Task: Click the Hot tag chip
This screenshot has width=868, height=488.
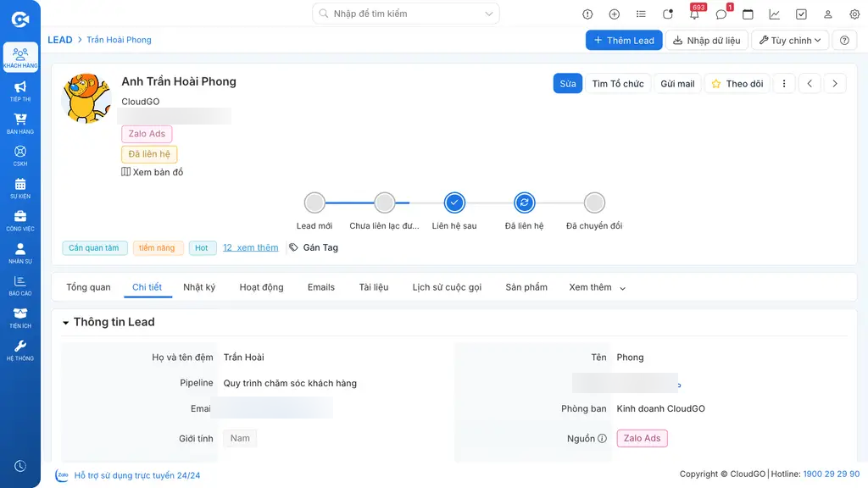Action: click(x=202, y=248)
